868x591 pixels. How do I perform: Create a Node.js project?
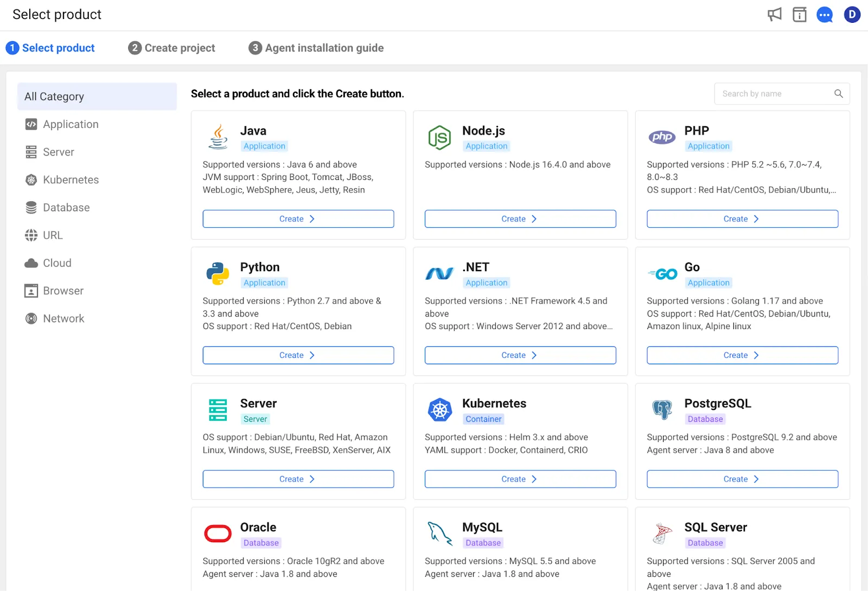tap(520, 219)
